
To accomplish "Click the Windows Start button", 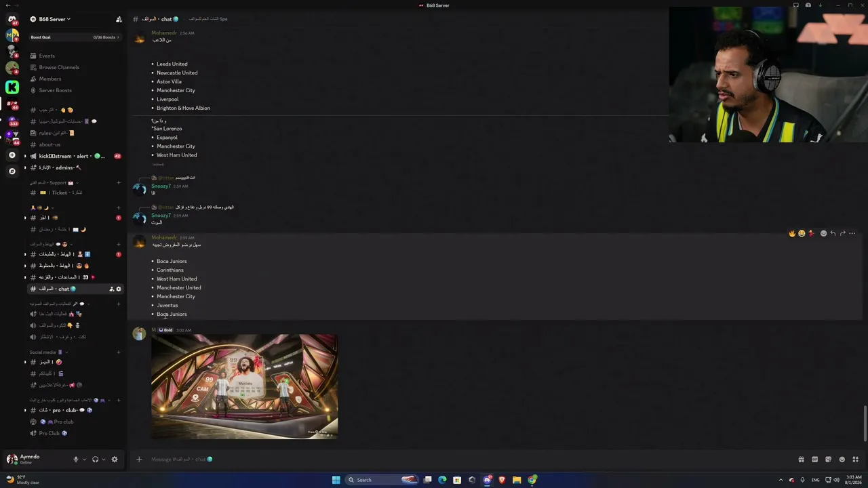I will click(x=336, y=480).
